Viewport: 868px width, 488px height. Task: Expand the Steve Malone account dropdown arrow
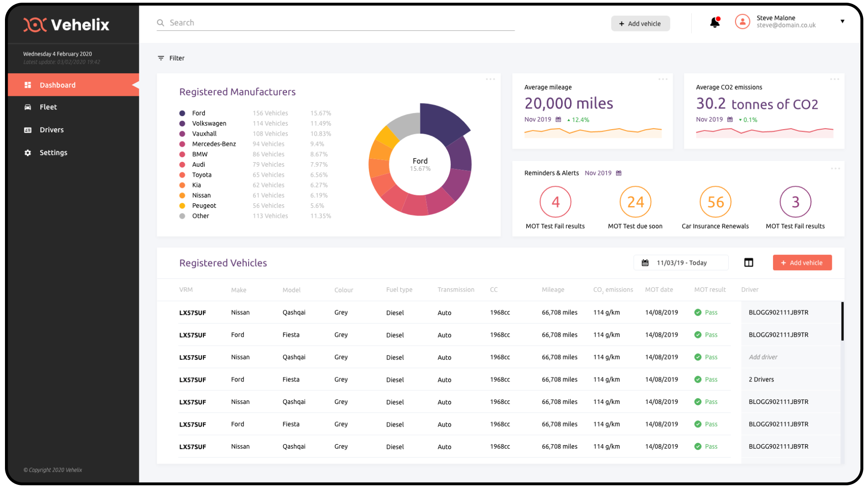click(842, 21)
